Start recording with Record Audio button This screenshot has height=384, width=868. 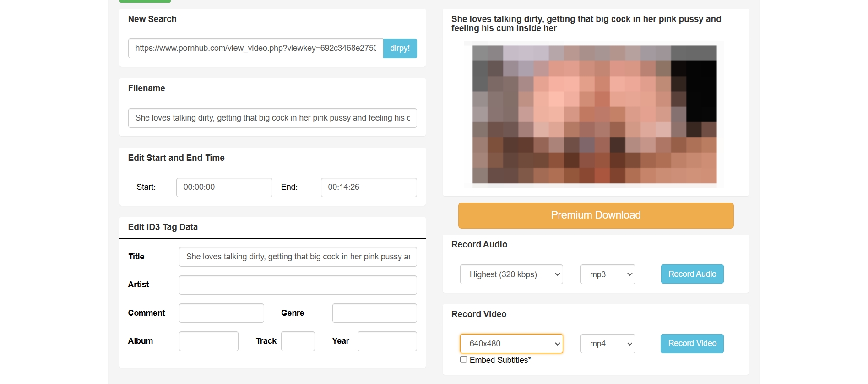[x=692, y=274]
